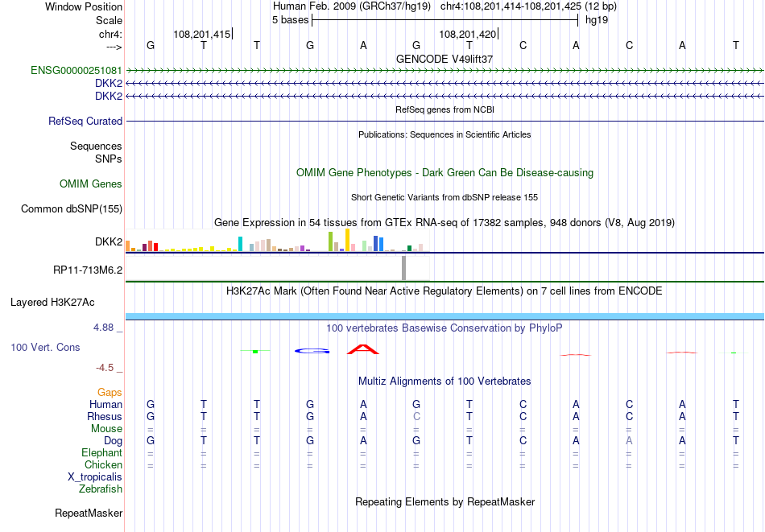
Task: Click the red A logo in PhyloP track
Action: (x=363, y=349)
